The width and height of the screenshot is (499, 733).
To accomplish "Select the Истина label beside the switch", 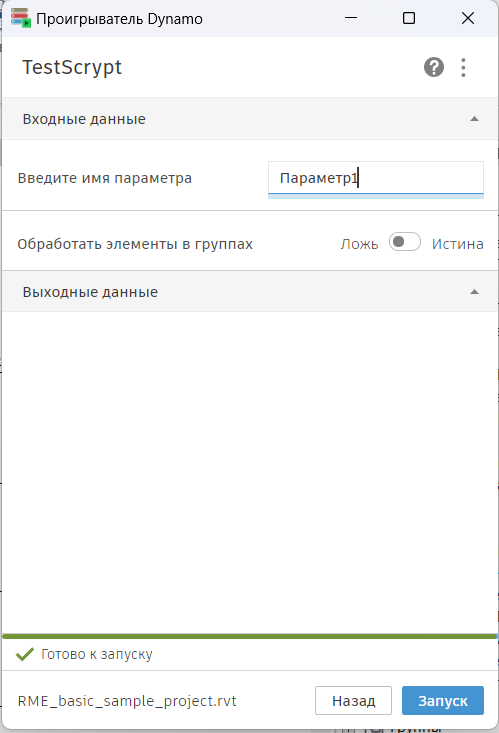I will tap(457, 244).
